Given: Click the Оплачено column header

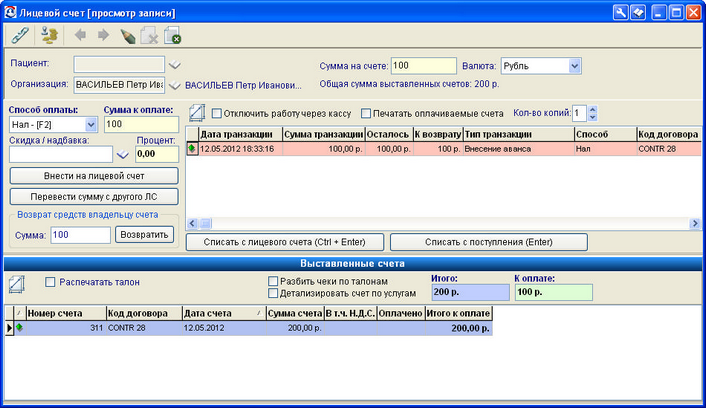Looking at the screenshot, I should click(401, 313).
